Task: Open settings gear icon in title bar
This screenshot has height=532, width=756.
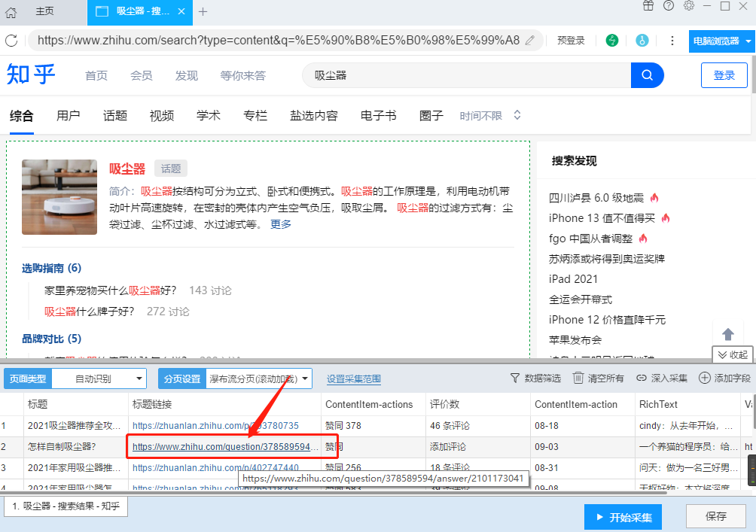Action: [689, 6]
